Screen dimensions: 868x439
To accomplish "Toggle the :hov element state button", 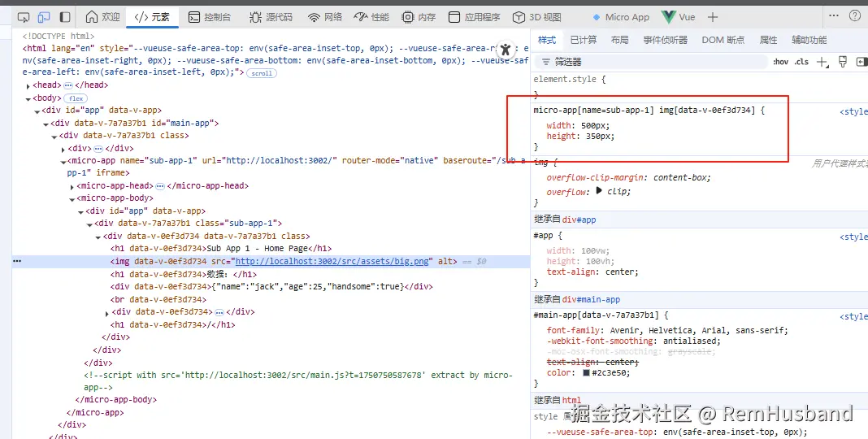I will tap(780, 62).
